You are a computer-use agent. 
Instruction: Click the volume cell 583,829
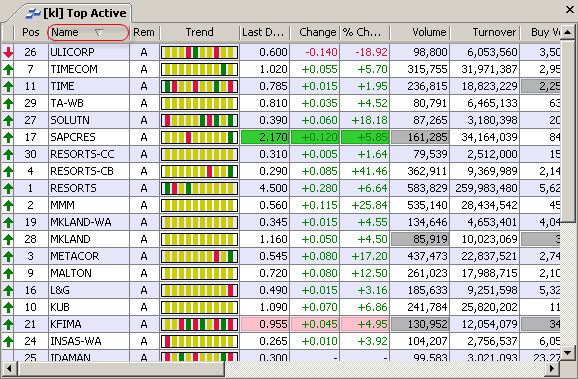(x=419, y=188)
